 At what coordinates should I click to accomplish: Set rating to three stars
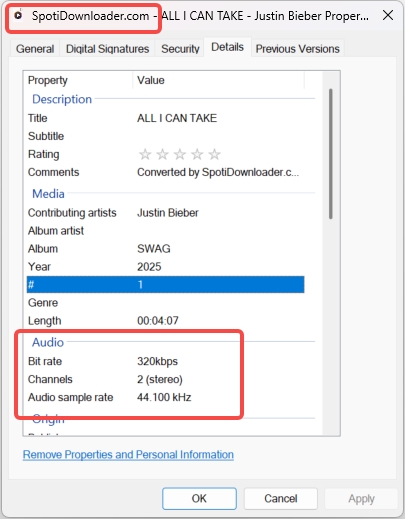click(x=180, y=154)
